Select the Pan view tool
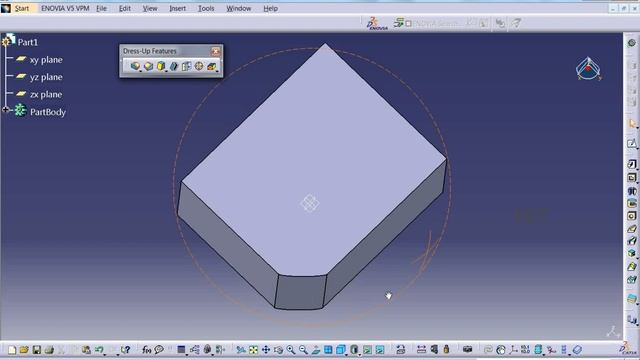 pos(266,350)
